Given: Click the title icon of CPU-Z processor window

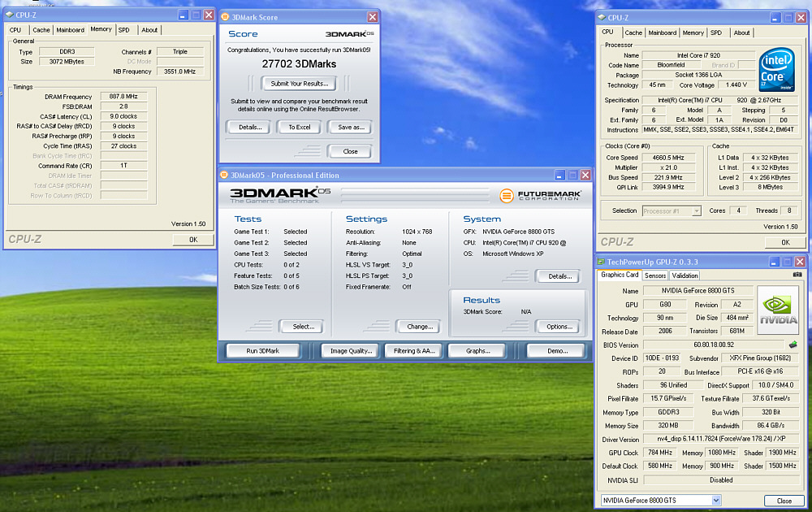Looking at the screenshot, I should [602, 18].
